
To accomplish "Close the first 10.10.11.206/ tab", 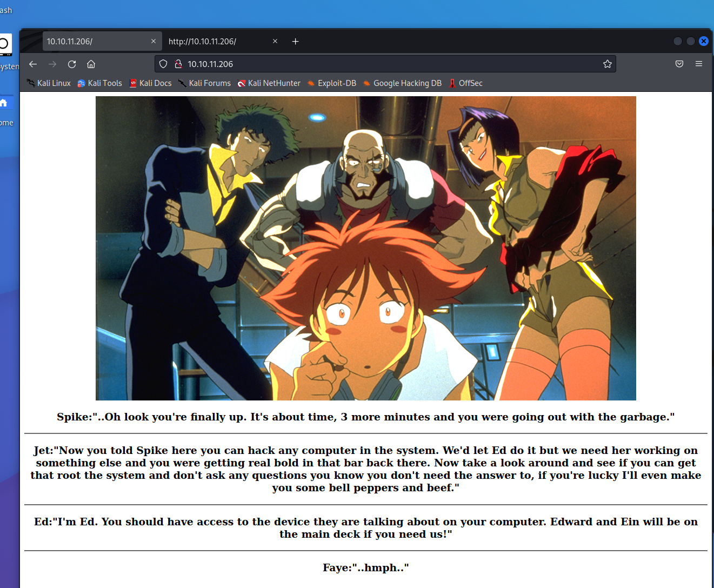I will coord(154,41).
